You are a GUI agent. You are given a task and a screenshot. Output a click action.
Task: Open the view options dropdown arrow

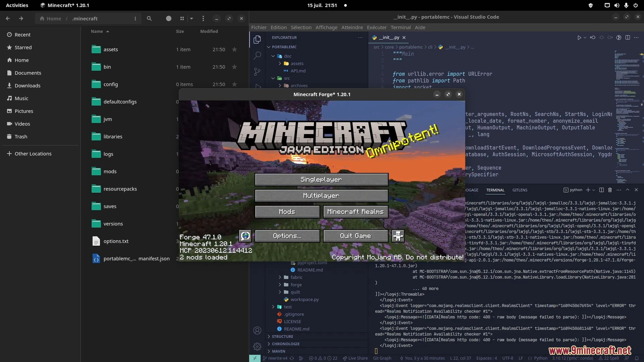192,18
